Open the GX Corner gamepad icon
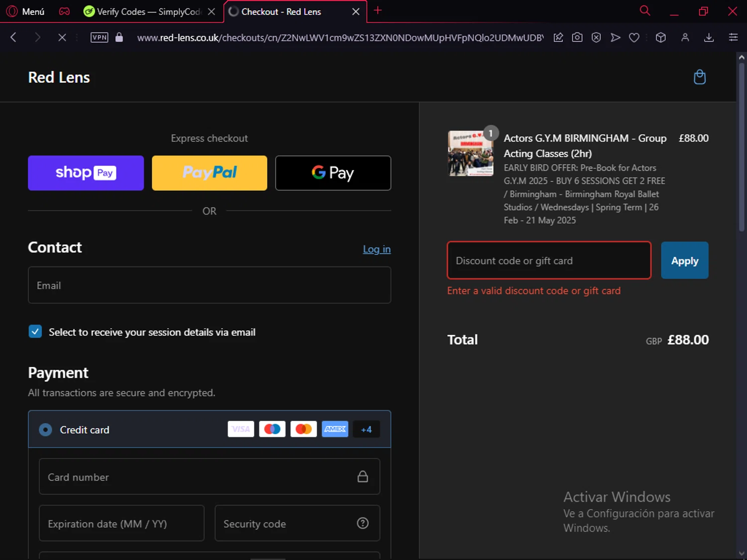Screen dimensions: 747x560 [64, 11]
